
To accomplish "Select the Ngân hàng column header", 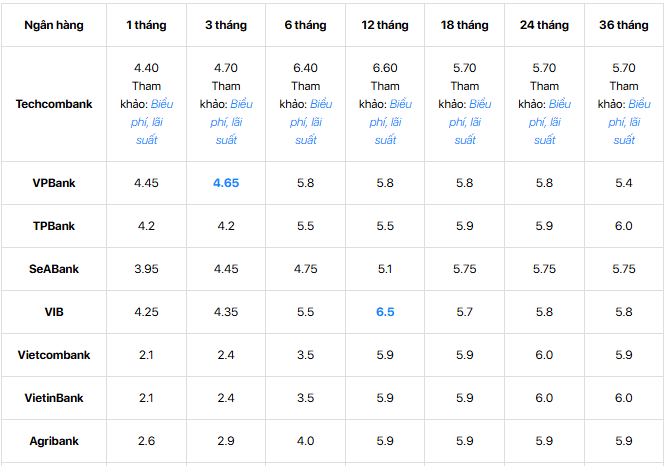I will (x=54, y=25).
